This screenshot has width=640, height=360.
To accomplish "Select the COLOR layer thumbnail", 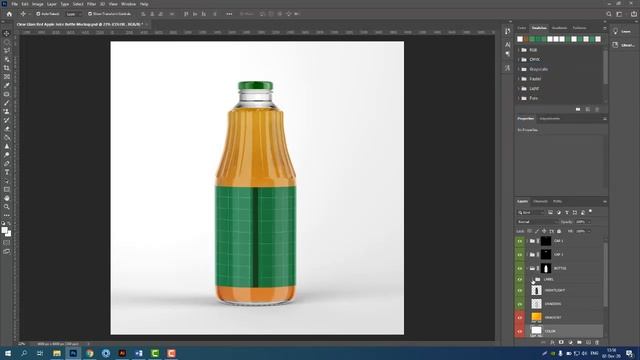I will click(536, 331).
